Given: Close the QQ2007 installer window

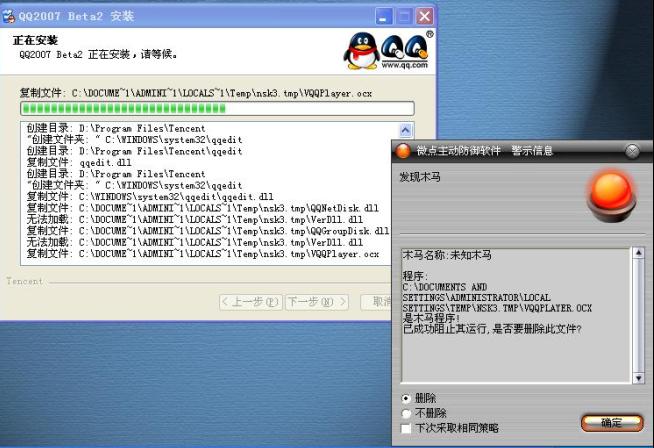Looking at the screenshot, I should [425, 17].
